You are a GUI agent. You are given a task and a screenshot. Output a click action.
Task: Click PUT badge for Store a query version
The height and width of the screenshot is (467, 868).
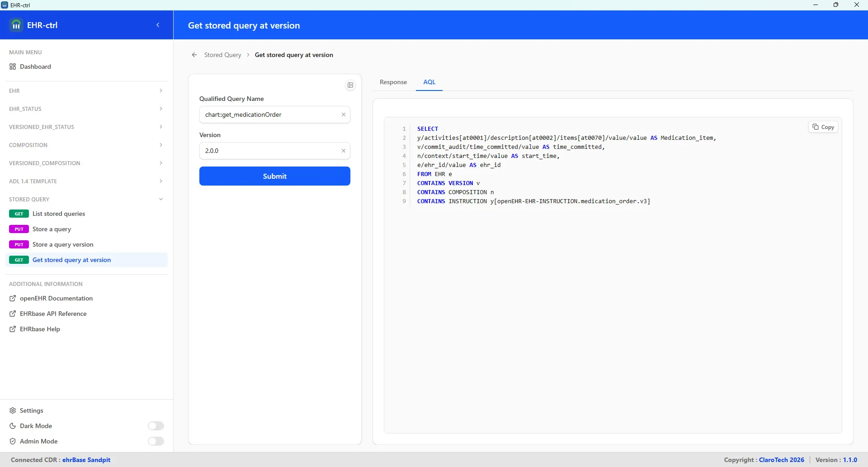pos(19,244)
